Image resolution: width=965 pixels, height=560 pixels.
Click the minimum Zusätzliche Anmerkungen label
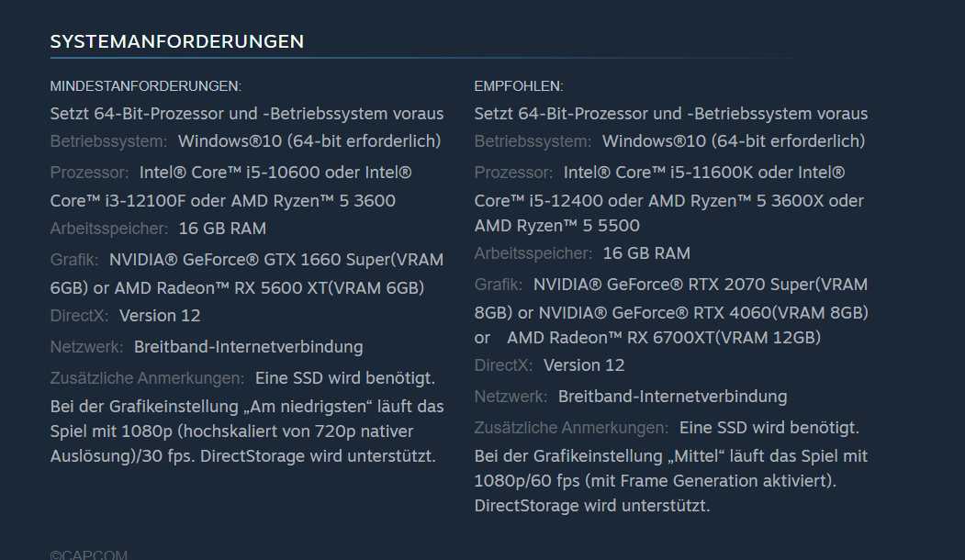click(147, 378)
